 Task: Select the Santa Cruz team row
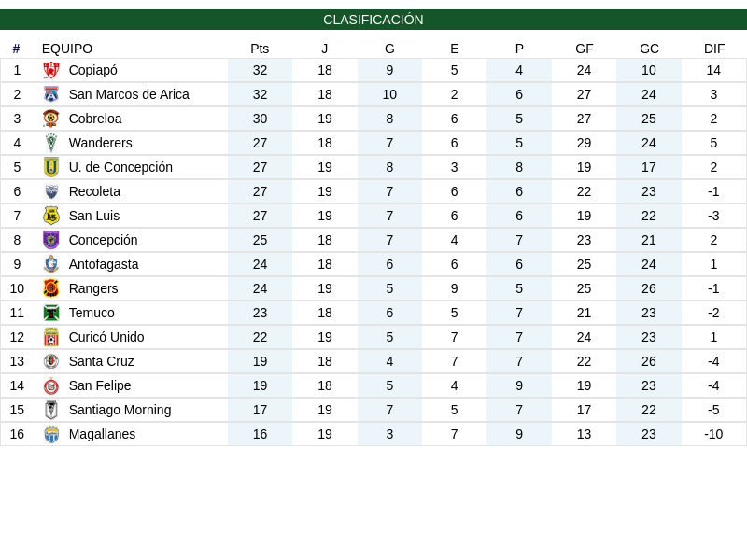pos(373,361)
